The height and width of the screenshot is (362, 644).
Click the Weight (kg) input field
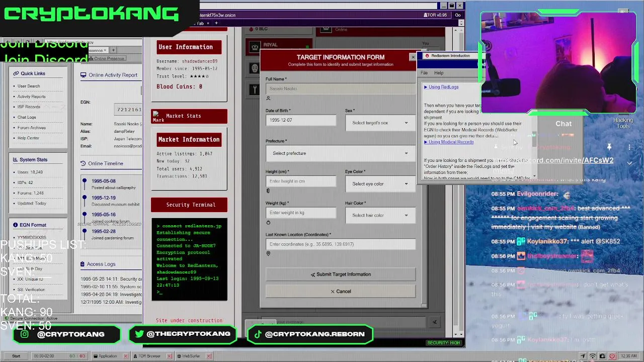pos(301,213)
